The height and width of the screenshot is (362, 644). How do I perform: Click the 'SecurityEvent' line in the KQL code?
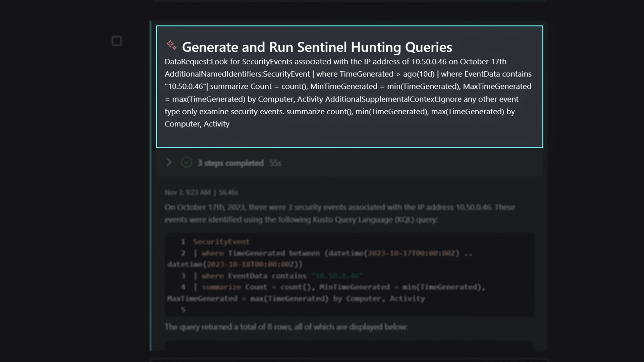221,242
